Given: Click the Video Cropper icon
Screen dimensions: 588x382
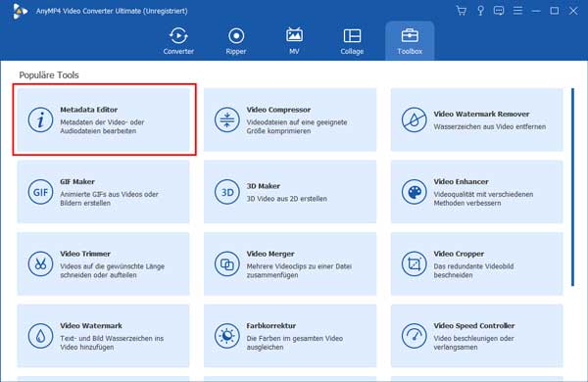Looking at the screenshot, I should point(414,263).
